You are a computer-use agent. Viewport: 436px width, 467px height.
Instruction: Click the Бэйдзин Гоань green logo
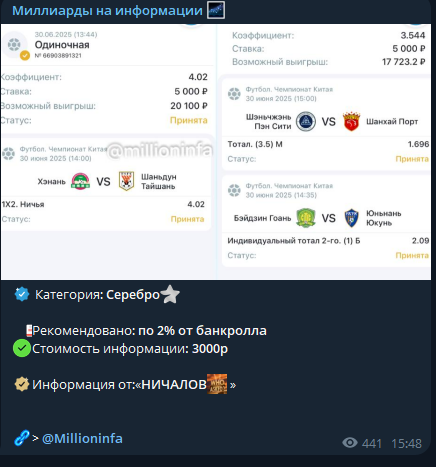click(306, 218)
